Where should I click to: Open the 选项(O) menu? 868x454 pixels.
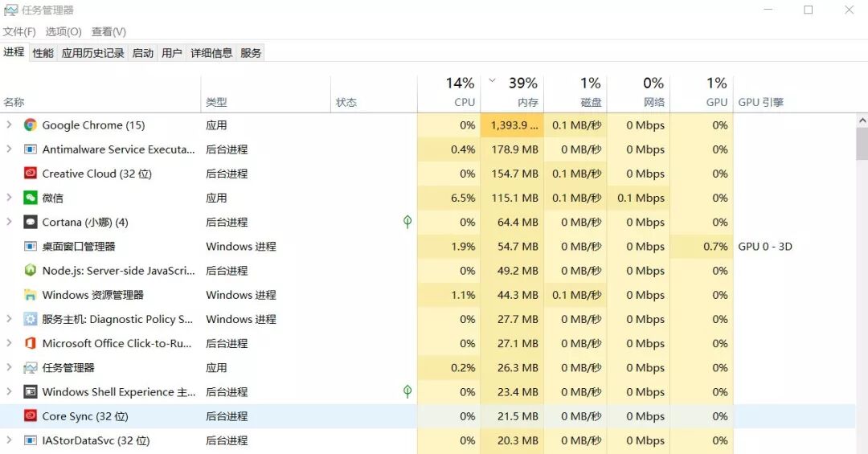[63, 32]
